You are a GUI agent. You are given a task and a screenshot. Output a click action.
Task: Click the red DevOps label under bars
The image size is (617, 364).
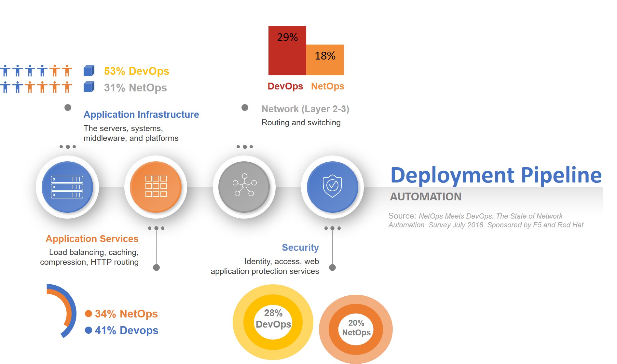pos(285,86)
